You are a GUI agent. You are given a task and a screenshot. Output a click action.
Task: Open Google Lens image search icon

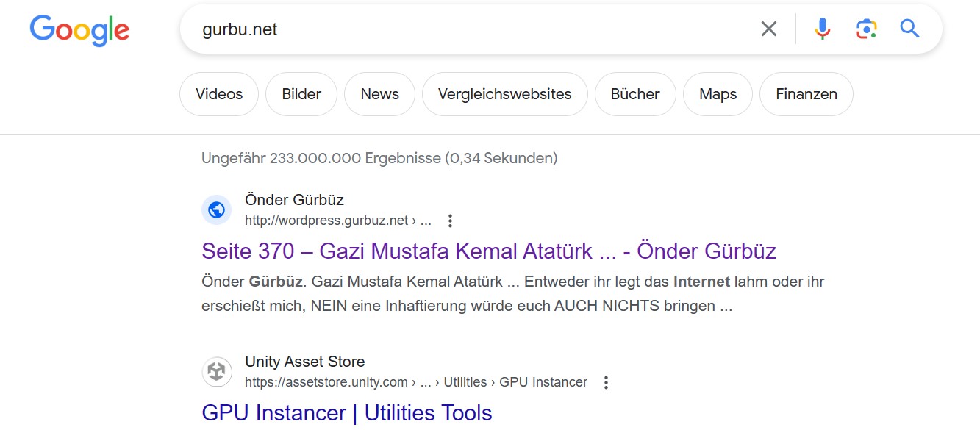coord(867,29)
